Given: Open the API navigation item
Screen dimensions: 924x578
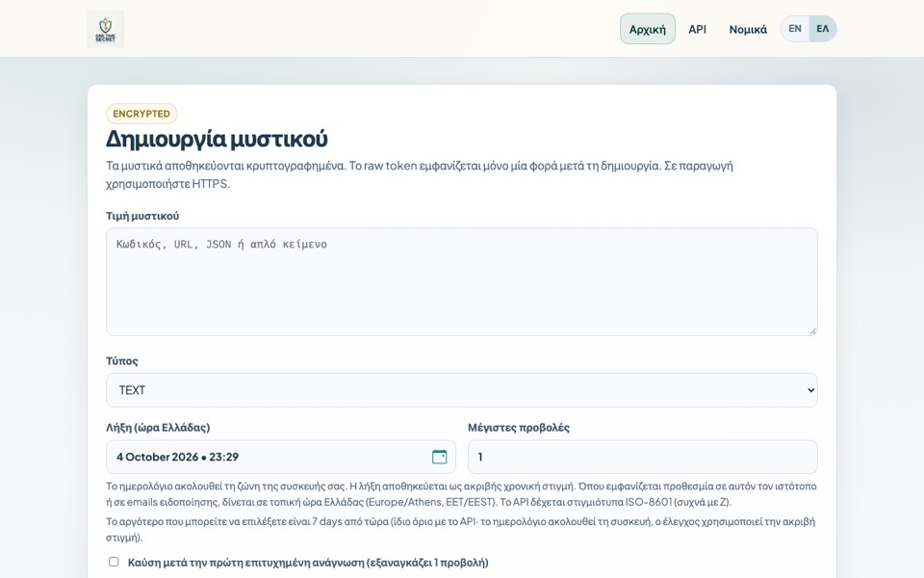Looking at the screenshot, I should pos(697,29).
